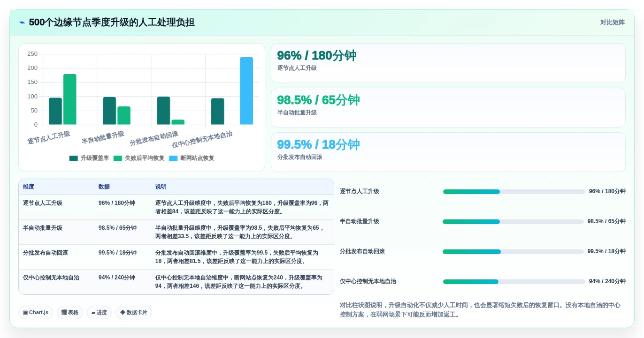Click the 仅中心控制无本地自治 progress bar

click(x=514, y=282)
